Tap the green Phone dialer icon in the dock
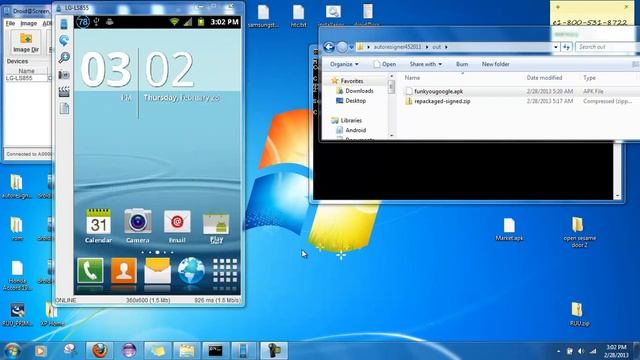 click(x=90, y=271)
